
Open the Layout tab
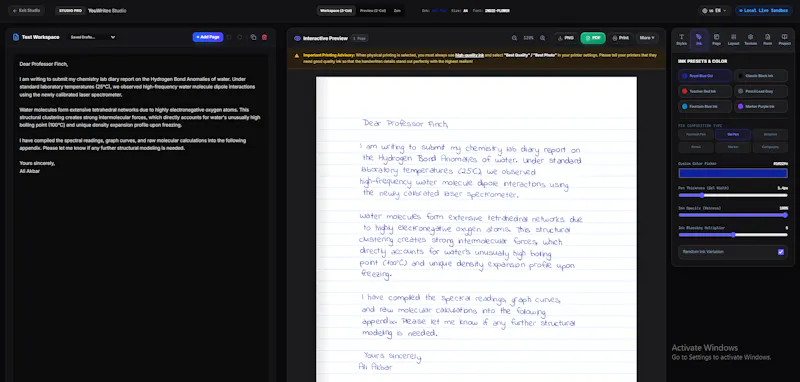coord(733,40)
